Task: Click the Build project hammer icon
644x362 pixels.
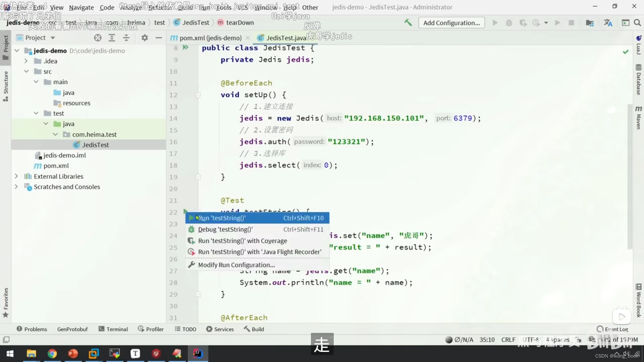Action: 408,23
